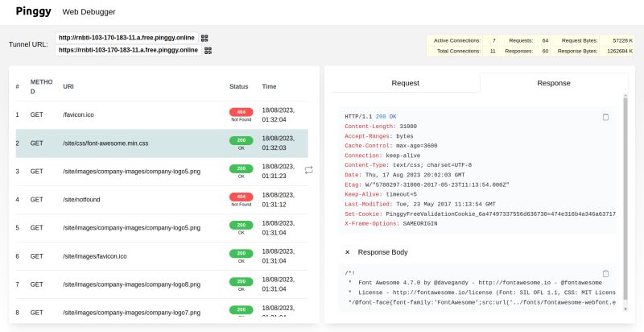Switch to the Request tab

pos(406,83)
